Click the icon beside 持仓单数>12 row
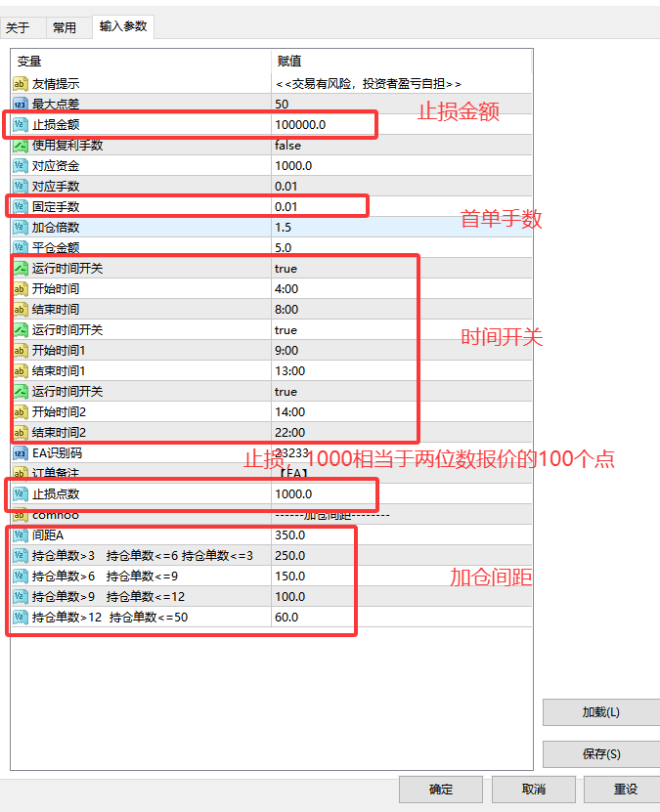Viewport: 660px width, 812px height. pos(20,618)
